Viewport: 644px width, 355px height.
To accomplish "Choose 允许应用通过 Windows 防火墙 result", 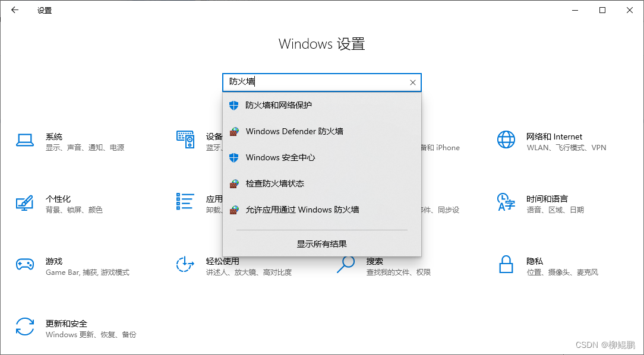I will (302, 210).
